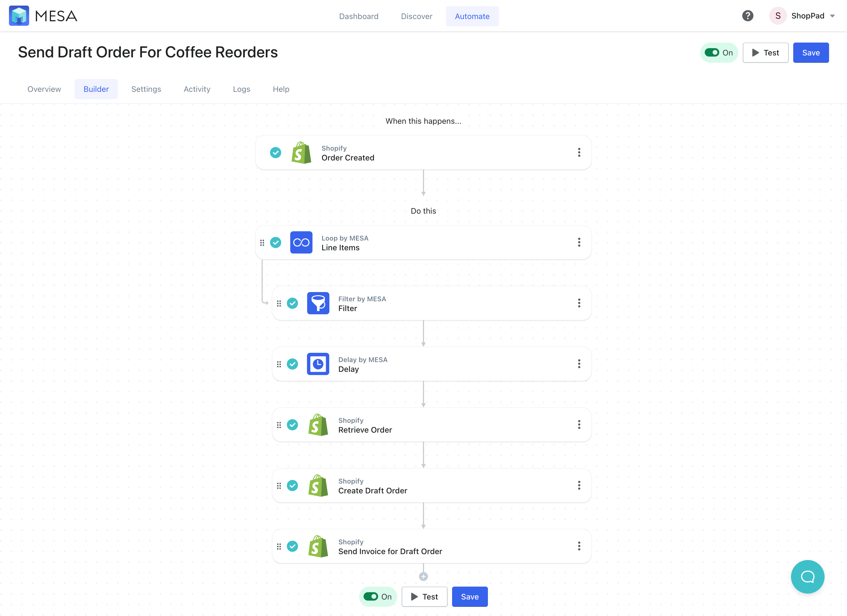Image resolution: width=847 pixels, height=616 pixels.
Task: Grab the Create Draft Order drag handle
Action: pos(279,486)
